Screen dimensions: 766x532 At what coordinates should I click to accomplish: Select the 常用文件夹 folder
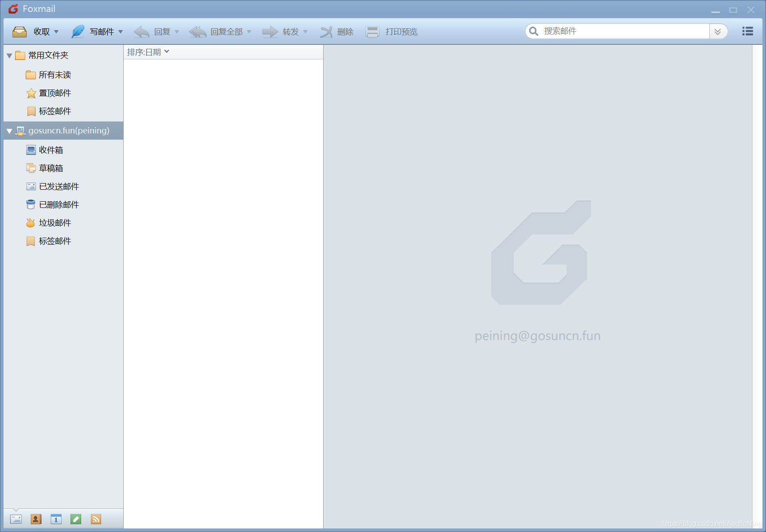click(48, 55)
